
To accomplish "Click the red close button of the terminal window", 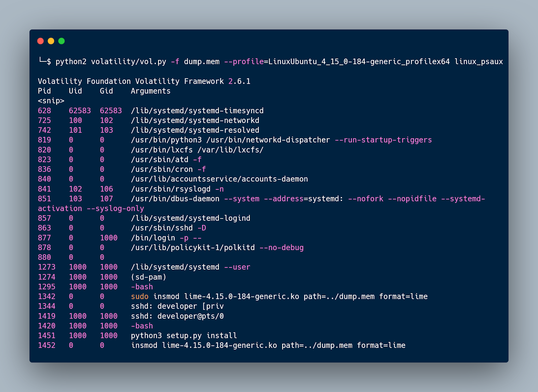I will [x=41, y=41].
